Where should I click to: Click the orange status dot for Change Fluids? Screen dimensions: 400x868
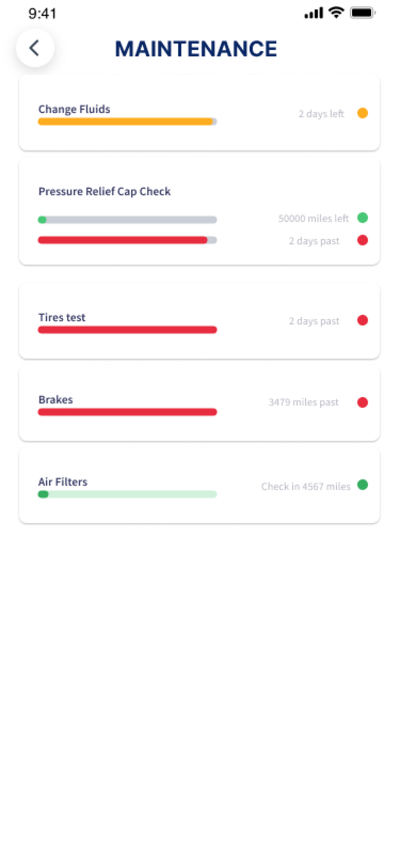362,113
